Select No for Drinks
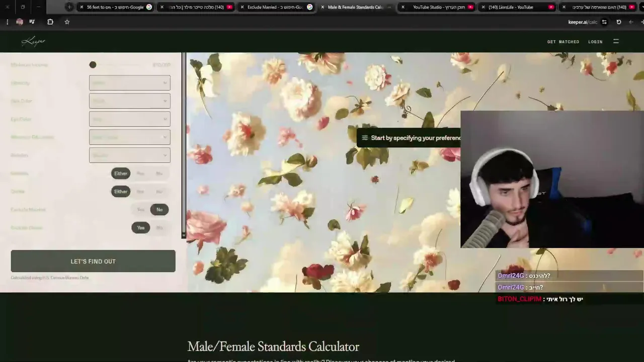Screen dimensions: 644x362 159,192
